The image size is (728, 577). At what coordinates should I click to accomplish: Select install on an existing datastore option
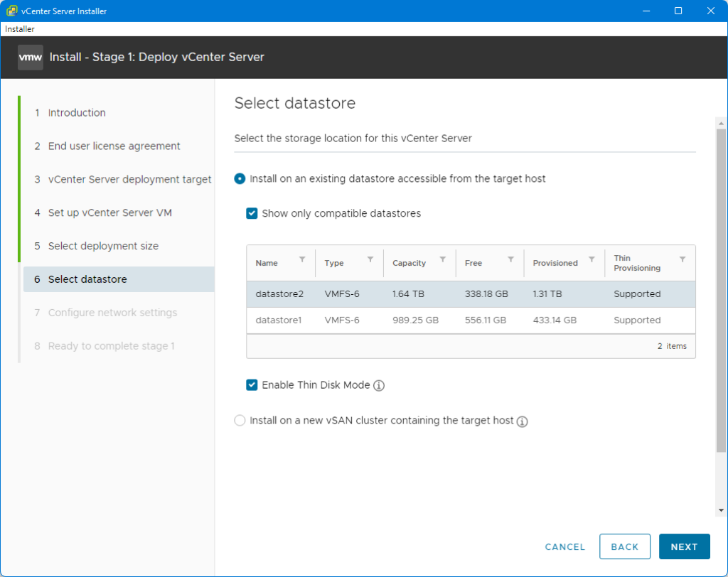(240, 179)
